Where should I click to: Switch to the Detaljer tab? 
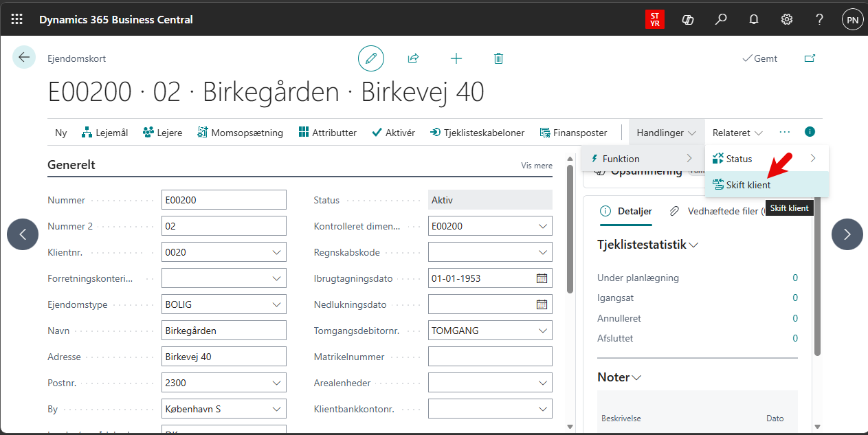click(626, 211)
